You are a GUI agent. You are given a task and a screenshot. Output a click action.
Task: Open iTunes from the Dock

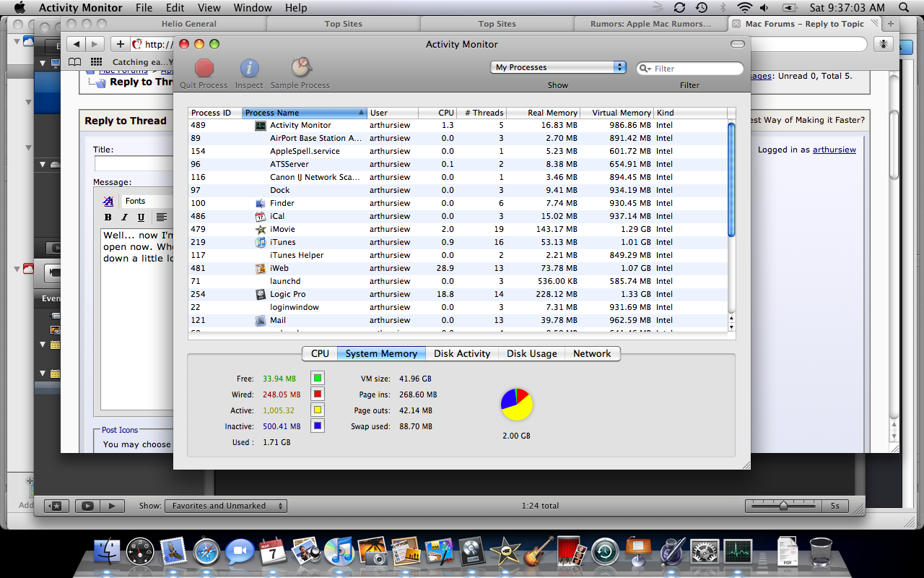pyautogui.click(x=338, y=552)
